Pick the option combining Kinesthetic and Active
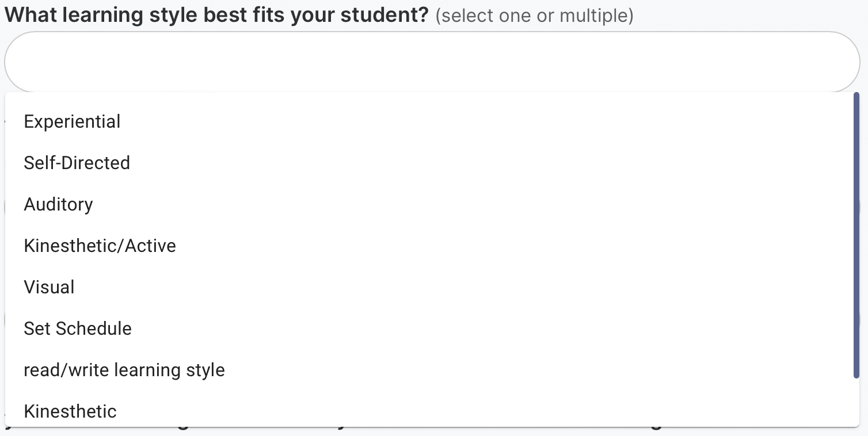Screen dimensions: 868x436 [x=100, y=246]
